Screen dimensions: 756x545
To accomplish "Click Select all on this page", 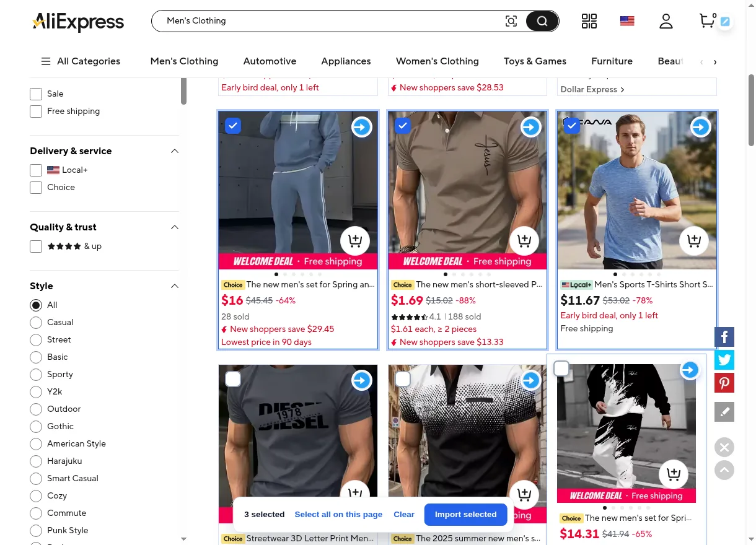I will [338, 515].
